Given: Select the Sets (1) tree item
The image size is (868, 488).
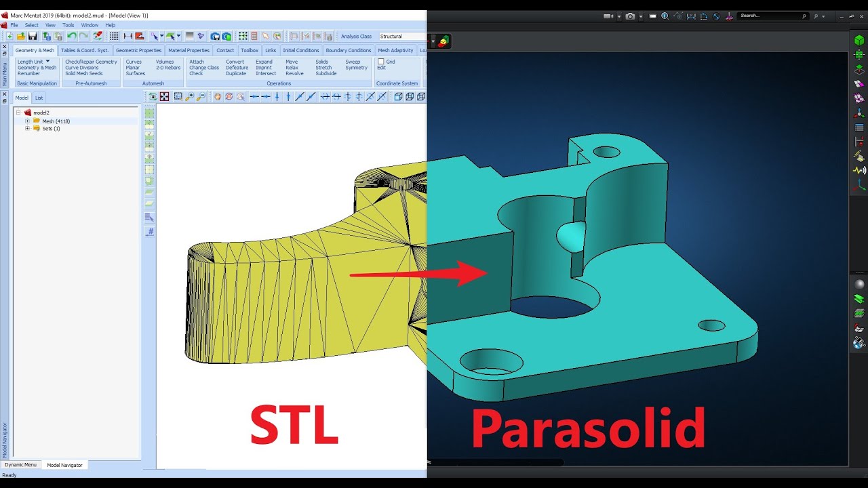Looking at the screenshot, I should [51, 128].
